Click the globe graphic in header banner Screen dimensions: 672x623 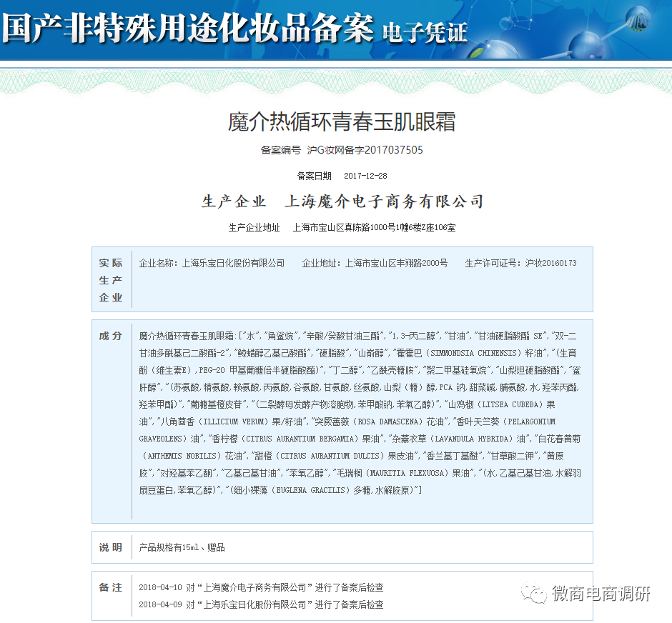click(633, 23)
